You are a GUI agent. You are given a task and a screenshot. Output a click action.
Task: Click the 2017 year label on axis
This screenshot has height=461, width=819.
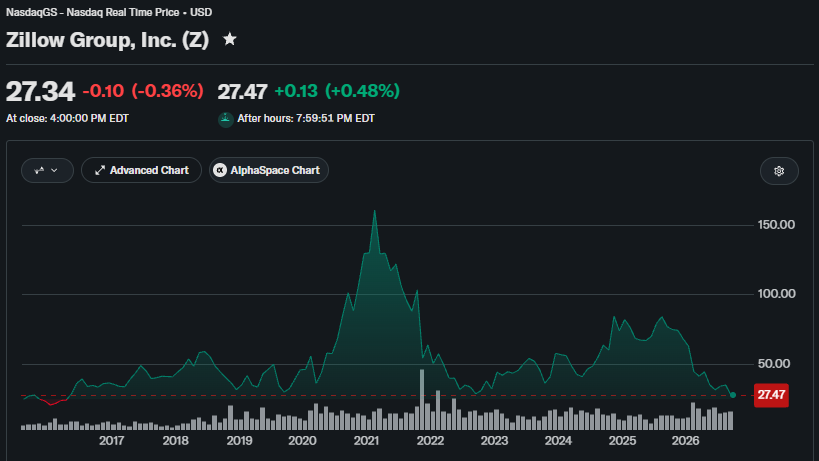111,441
